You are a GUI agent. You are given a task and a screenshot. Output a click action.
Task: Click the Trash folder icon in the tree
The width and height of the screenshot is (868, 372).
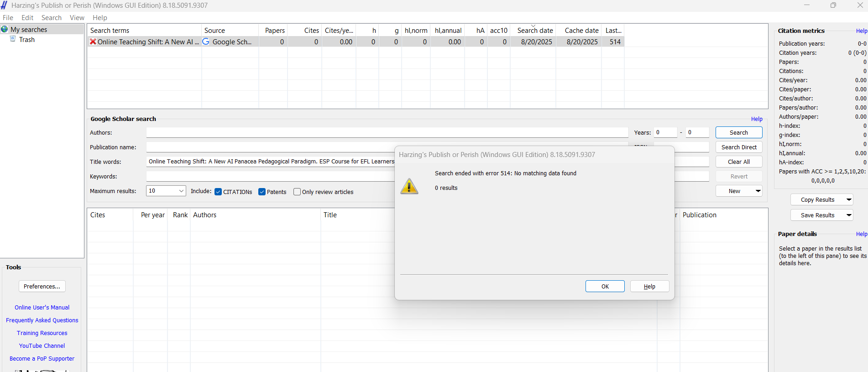pos(13,39)
